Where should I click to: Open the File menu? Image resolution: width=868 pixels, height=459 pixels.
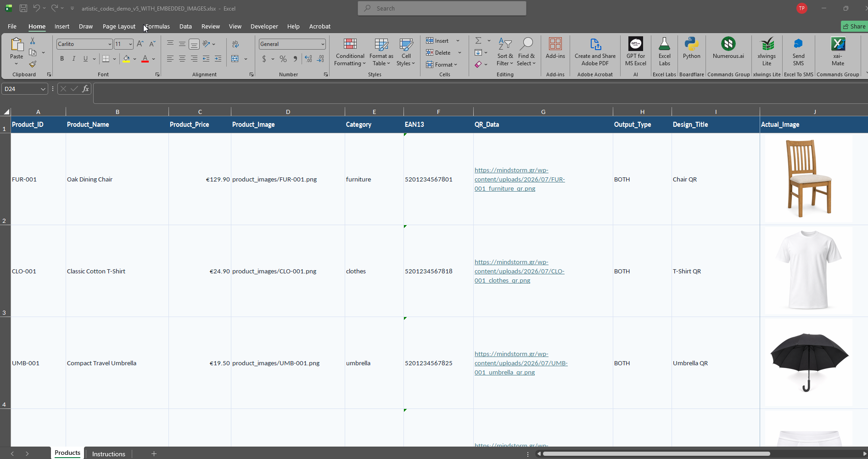12,26
